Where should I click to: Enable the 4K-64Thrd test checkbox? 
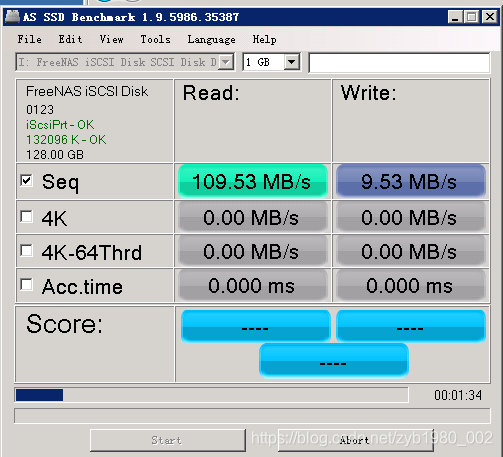pos(26,250)
